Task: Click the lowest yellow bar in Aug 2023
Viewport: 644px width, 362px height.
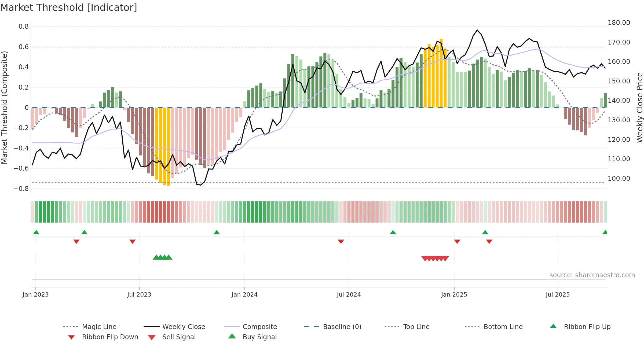Action: 169,147
